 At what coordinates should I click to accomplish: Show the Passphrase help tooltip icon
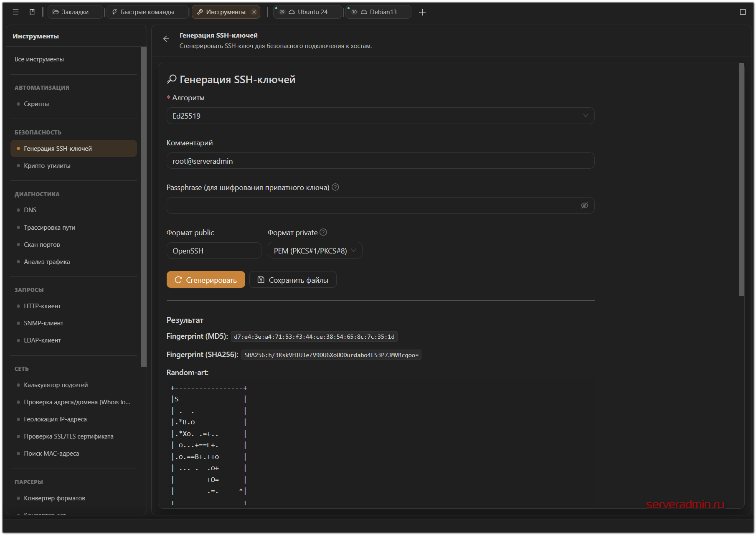click(335, 187)
